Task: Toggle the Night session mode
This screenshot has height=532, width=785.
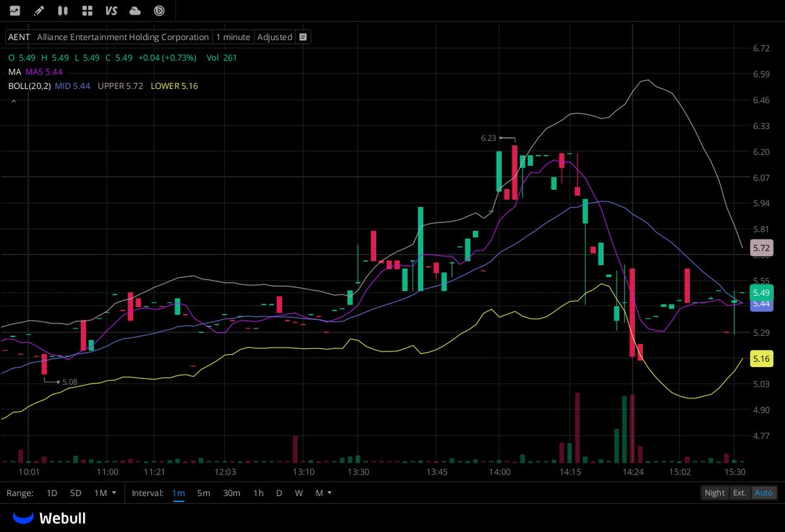Action: pyautogui.click(x=714, y=493)
